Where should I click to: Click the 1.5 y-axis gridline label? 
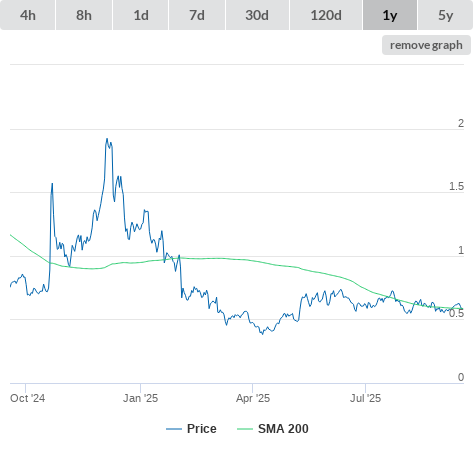pos(456,186)
